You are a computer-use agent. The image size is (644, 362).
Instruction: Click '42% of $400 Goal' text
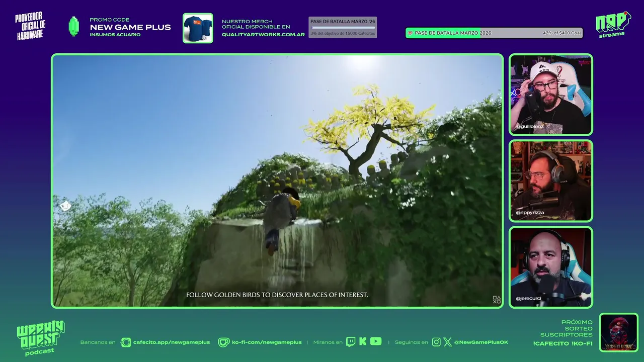pos(561,33)
